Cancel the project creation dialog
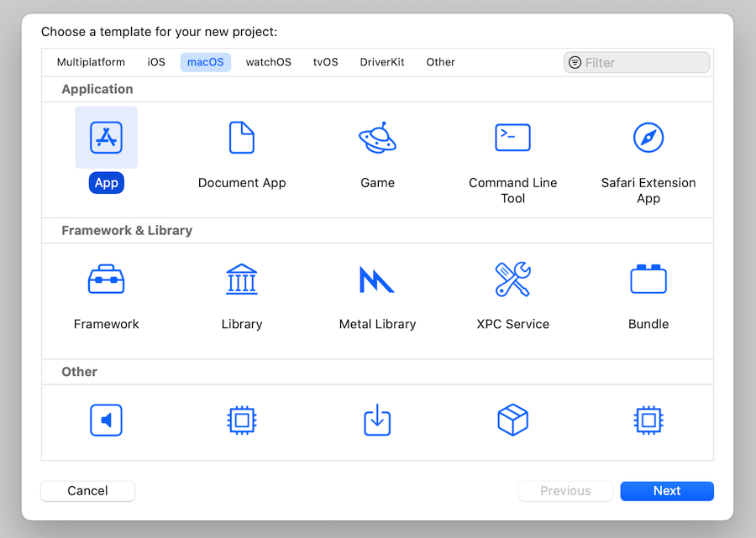The width and height of the screenshot is (756, 538). pos(87,491)
